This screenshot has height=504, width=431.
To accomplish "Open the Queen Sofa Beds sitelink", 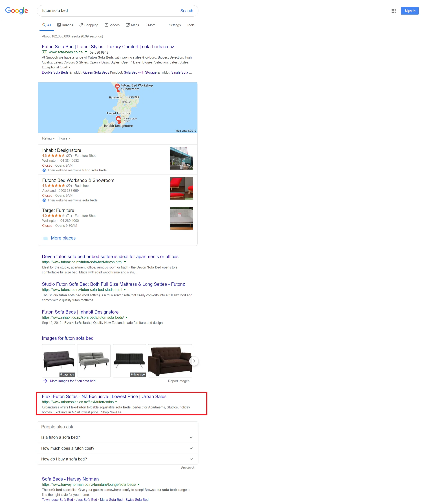I will (96, 72).
